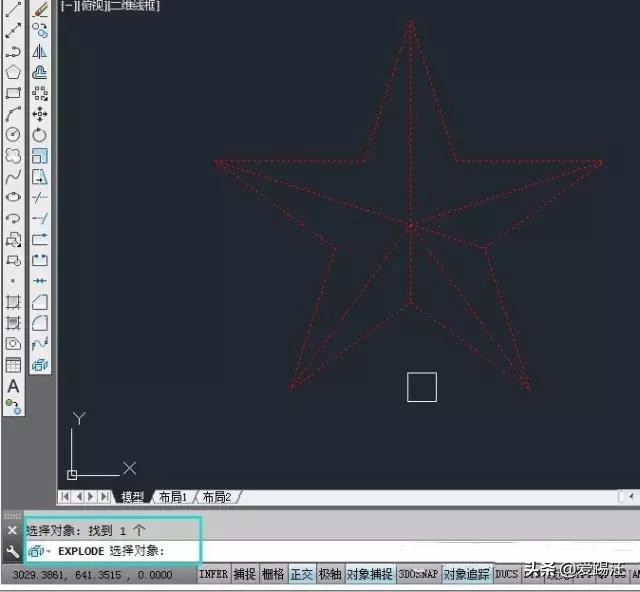Select the Rectangle draw tool

(x=13, y=93)
